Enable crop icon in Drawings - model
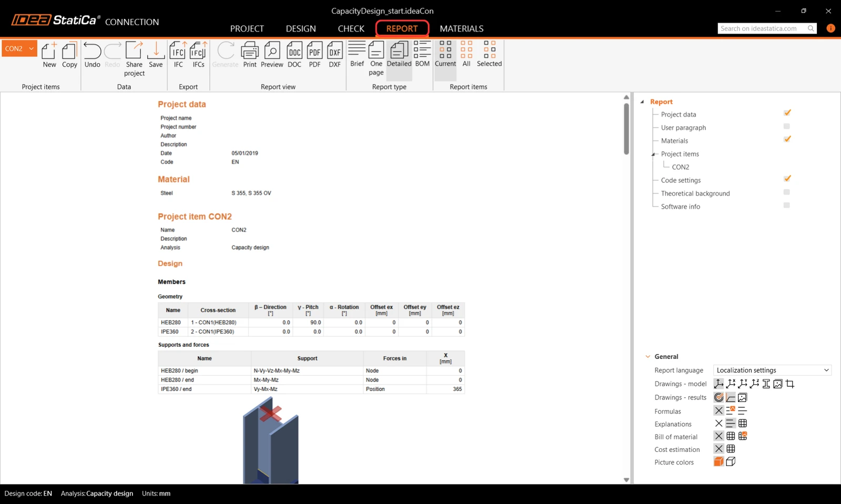The image size is (841, 504). [790, 384]
